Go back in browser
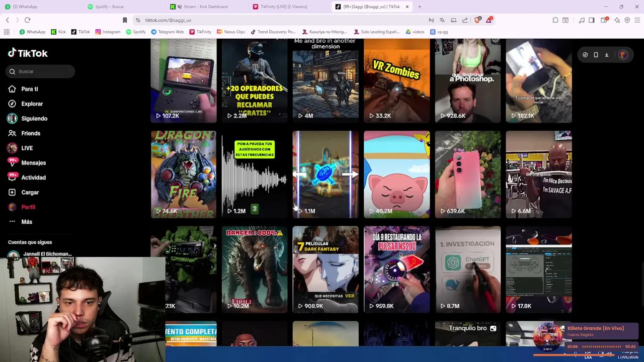The image size is (644, 362). tap(7, 20)
